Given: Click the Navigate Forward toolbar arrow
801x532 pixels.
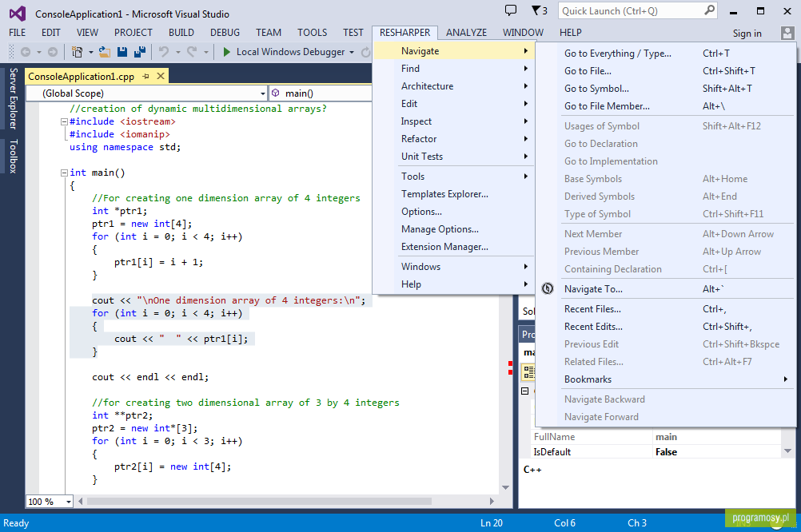Looking at the screenshot, I should (x=53, y=52).
